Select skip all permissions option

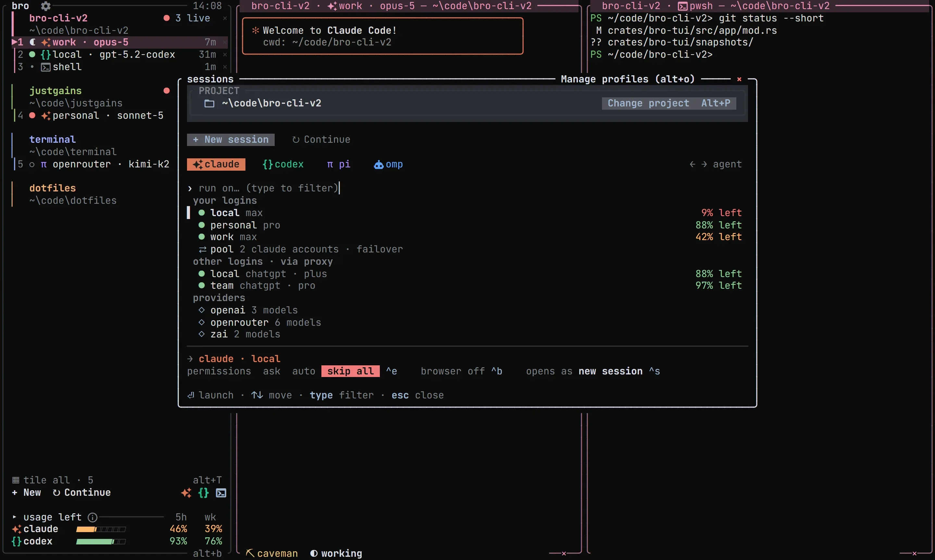pyautogui.click(x=350, y=371)
